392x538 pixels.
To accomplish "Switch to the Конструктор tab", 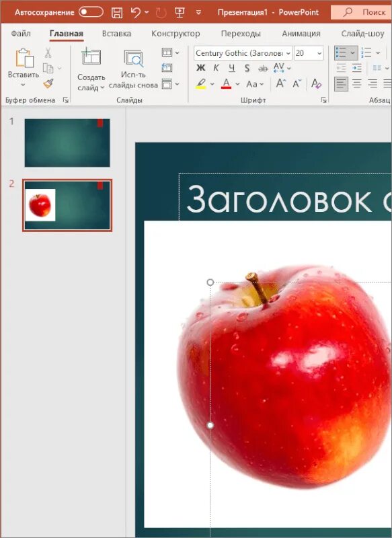I will (x=175, y=34).
